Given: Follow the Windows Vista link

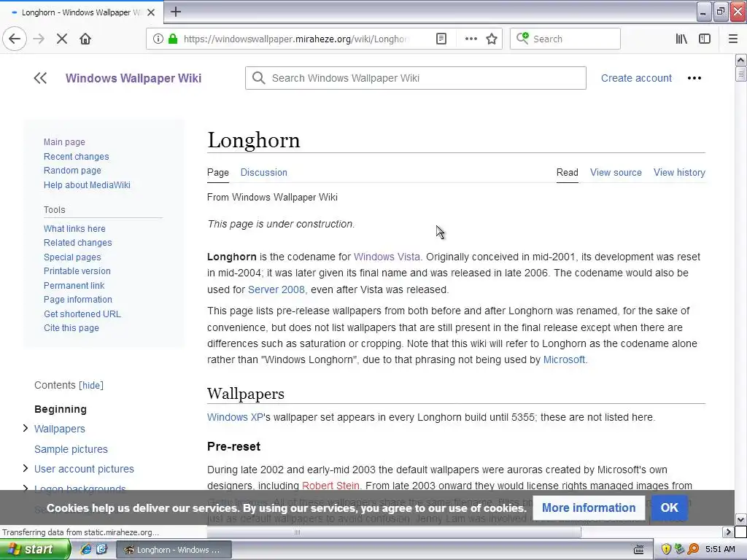Looking at the screenshot, I should 387,257.
